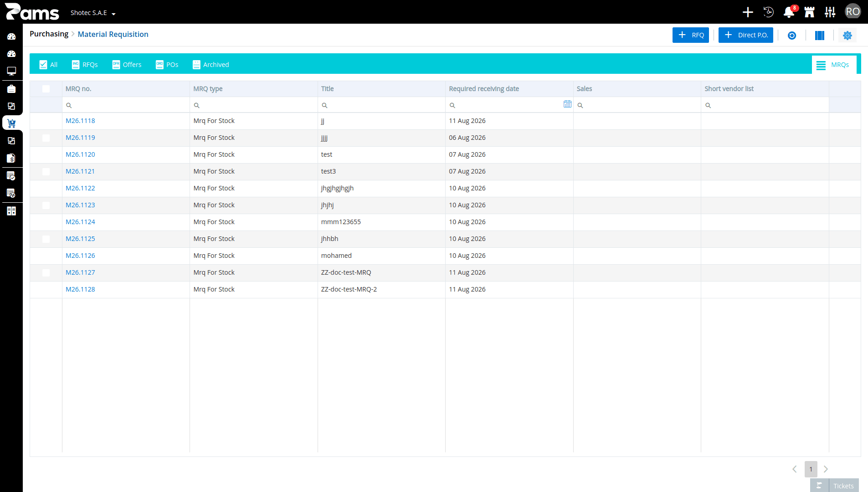Select the MRQs view tab

coord(834,65)
